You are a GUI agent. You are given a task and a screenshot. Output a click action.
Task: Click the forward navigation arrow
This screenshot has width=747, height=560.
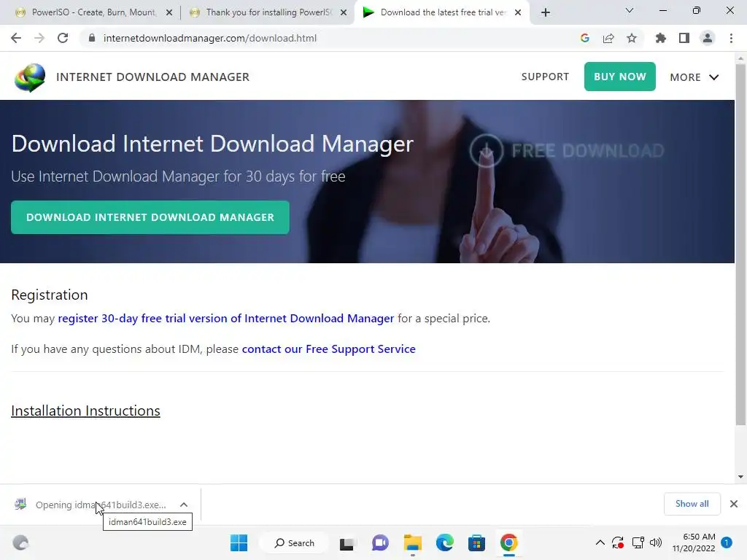coord(39,38)
